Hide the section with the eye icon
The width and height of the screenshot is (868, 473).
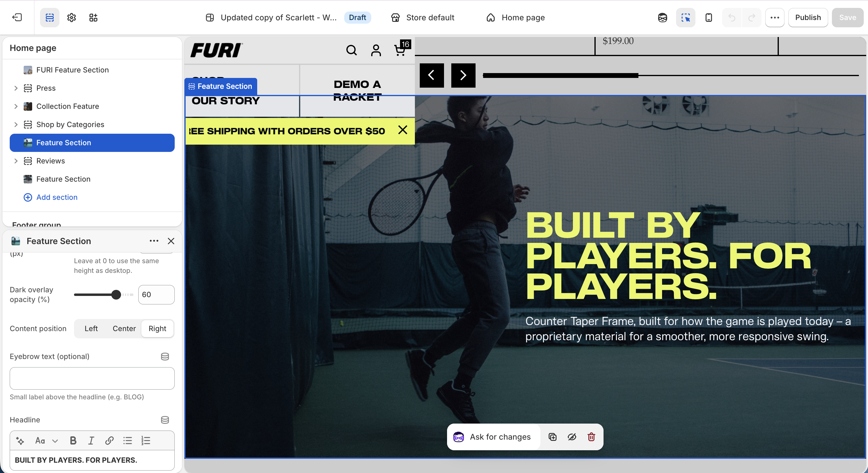tap(572, 437)
